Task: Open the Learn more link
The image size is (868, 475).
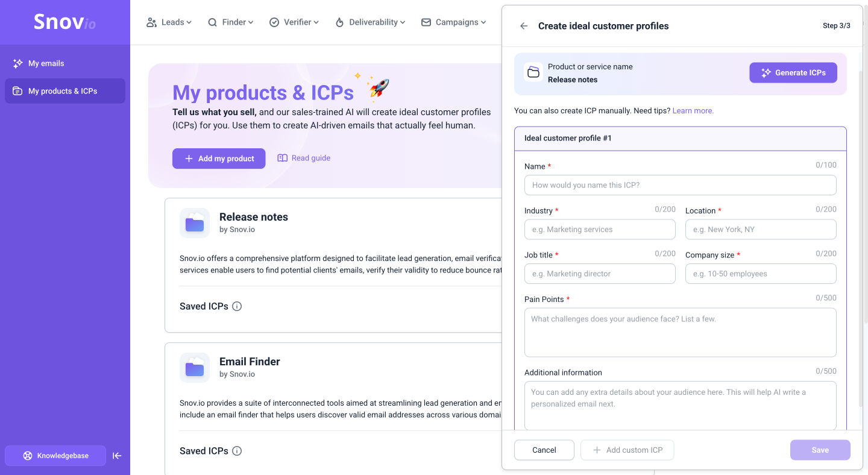Action: coord(693,111)
